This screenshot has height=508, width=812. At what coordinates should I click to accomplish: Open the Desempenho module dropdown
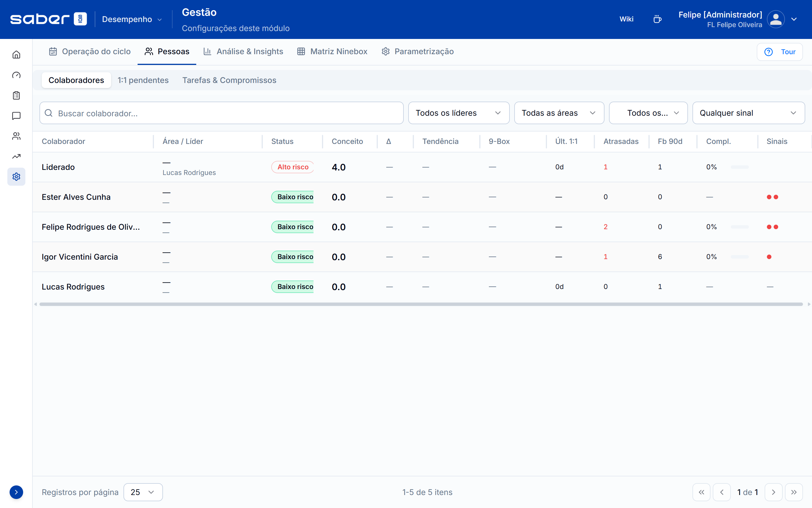click(132, 19)
